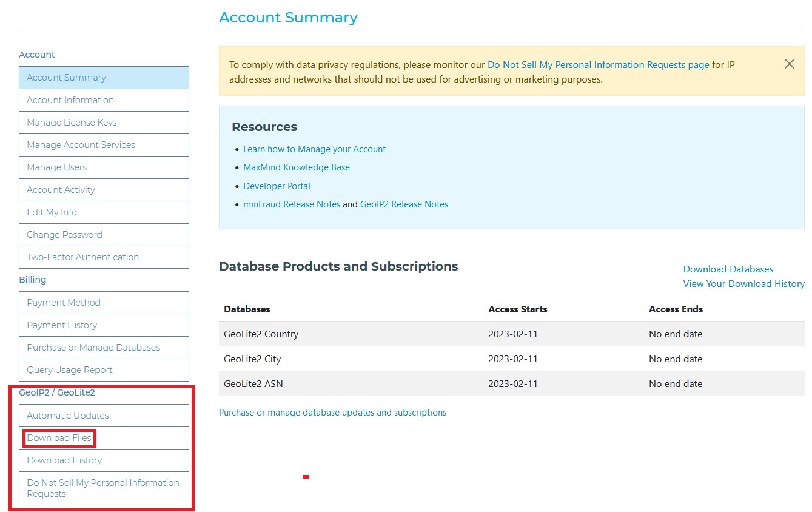This screenshot has width=812, height=512.
Task: Open the MaxMind Knowledge Base link
Action: 297,167
